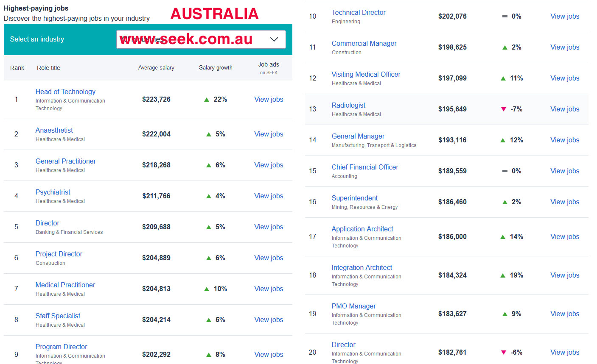Click the green up arrow beside 14%
The image size is (597, 364).
pos(503,237)
